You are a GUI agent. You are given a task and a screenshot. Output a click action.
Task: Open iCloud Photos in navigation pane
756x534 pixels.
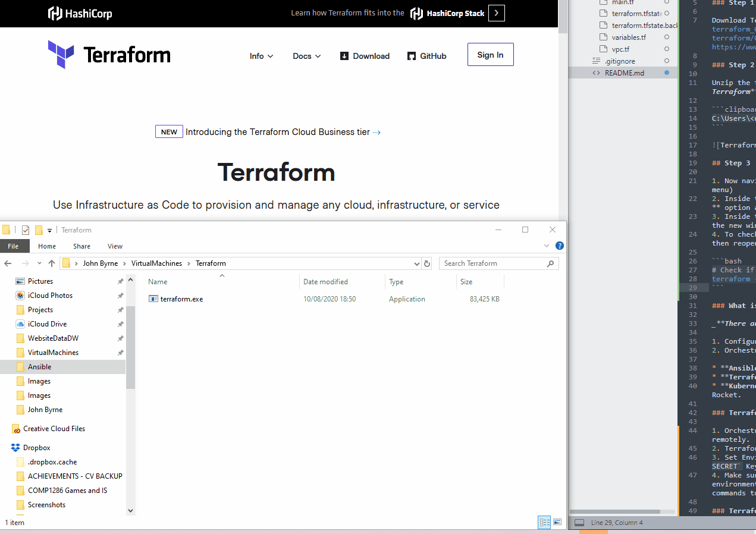[50, 296]
